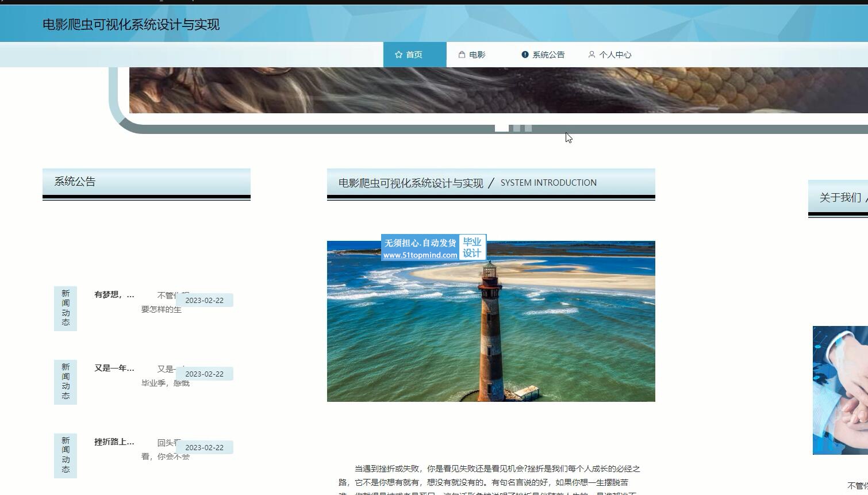Click the bag icon beside 电影
Viewport: 868px width, 495px height.
tap(462, 55)
